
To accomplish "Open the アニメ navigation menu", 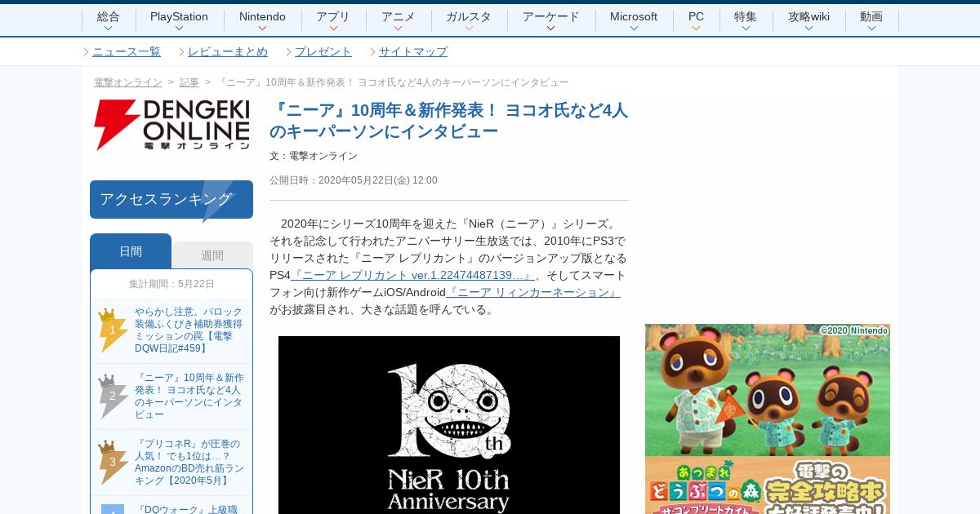I will click(x=399, y=17).
